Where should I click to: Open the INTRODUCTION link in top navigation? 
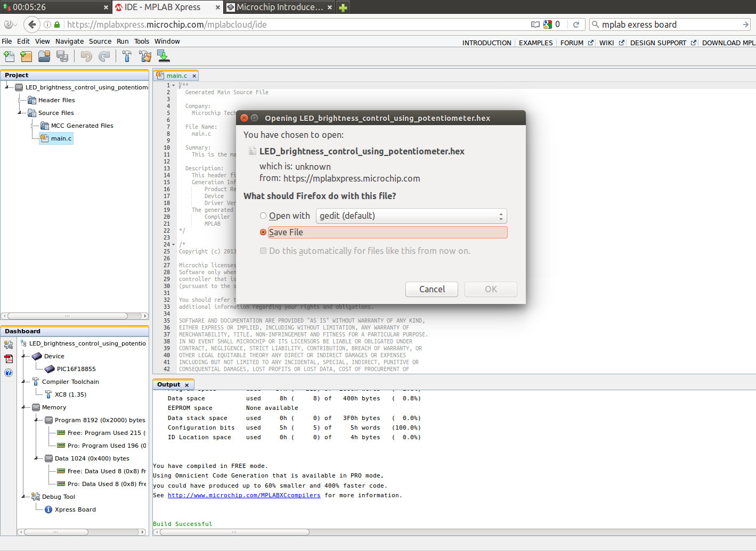pos(486,43)
